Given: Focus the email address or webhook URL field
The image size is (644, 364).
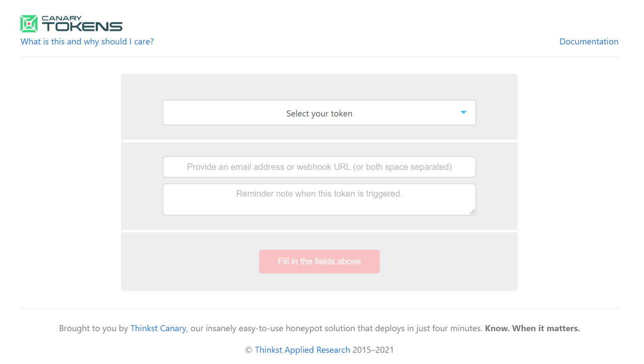Looking at the screenshot, I should [319, 167].
